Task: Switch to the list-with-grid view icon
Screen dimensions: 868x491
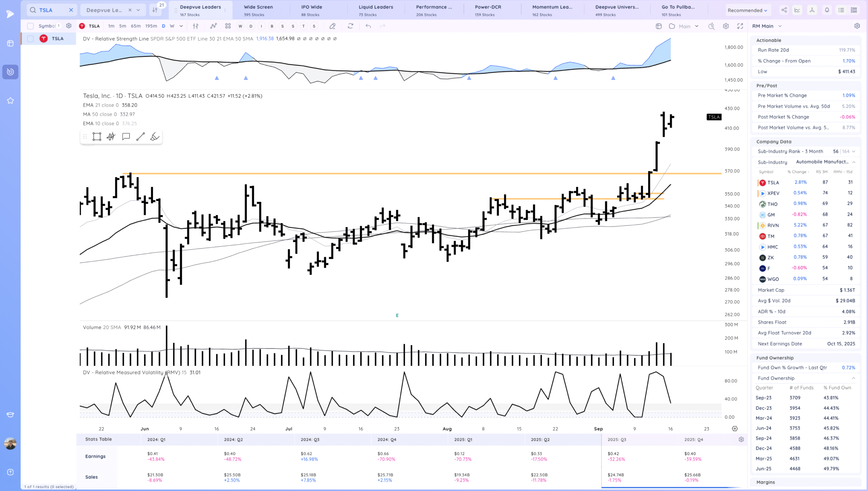Action: coord(854,10)
